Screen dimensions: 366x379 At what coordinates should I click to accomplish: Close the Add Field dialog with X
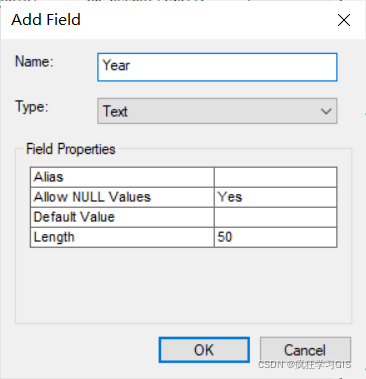coord(344,20)
